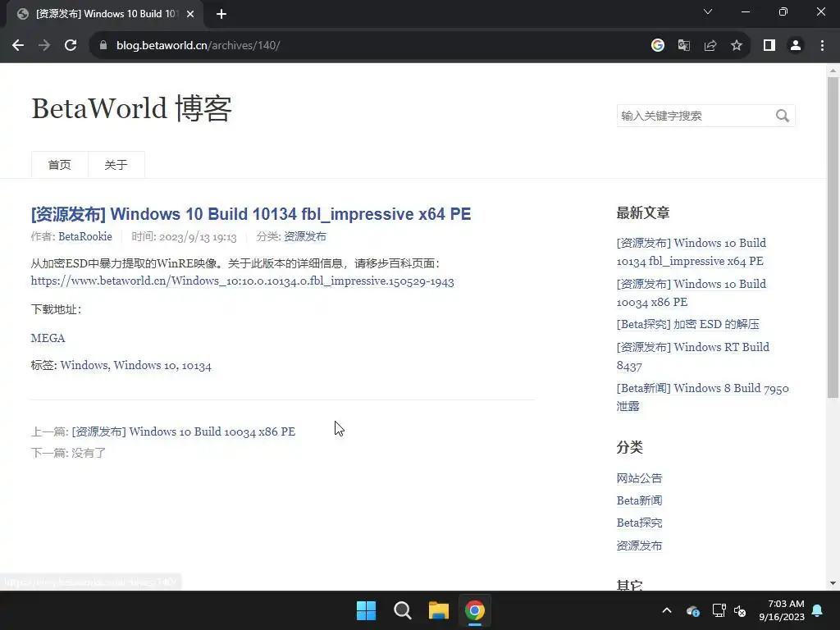This screenshot has width=840, height=630.
Task: Open the 网站公告 category
Action: [x=639, y=478]
